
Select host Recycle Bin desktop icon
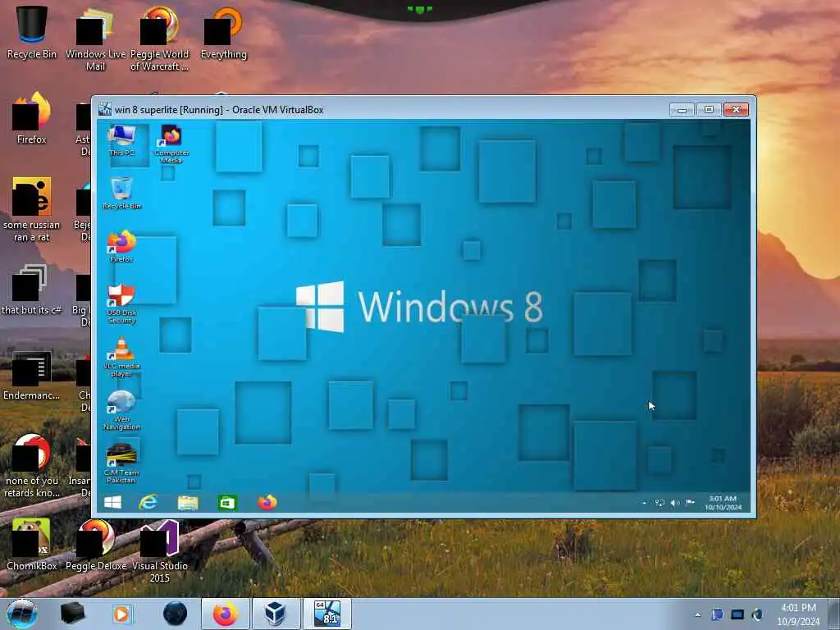pyautogui.click(x=32, y=32)
